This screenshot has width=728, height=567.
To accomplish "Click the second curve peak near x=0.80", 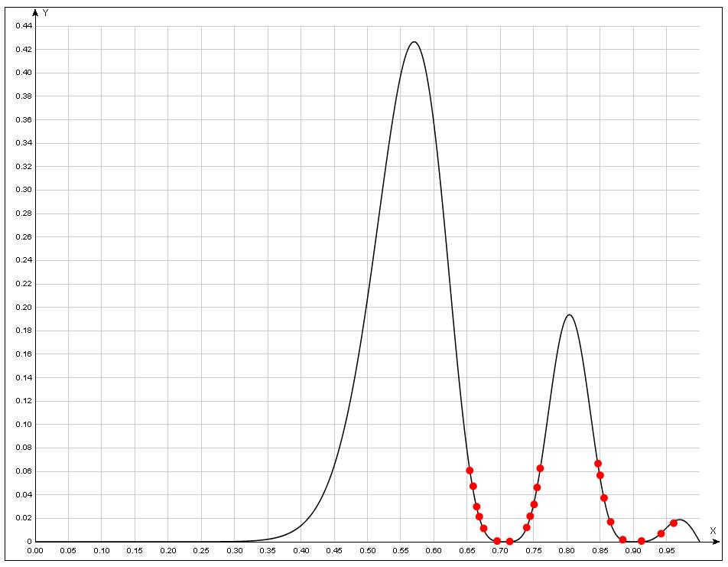I will pos(569,314).
